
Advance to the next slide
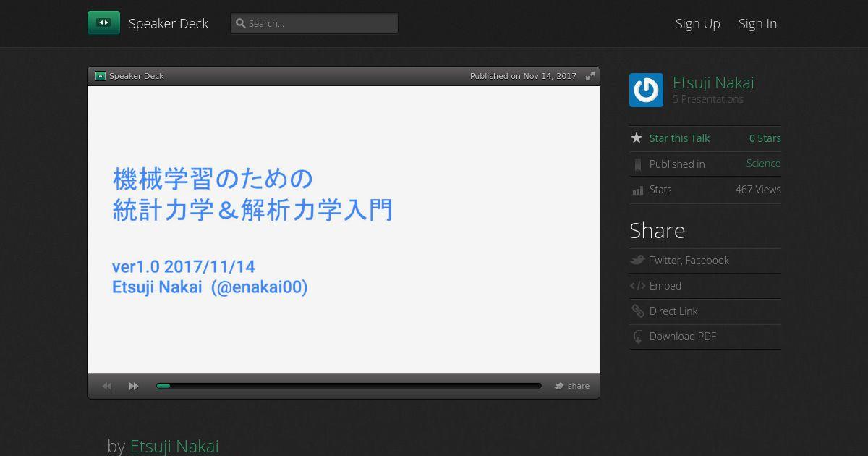tap(134, 386)
